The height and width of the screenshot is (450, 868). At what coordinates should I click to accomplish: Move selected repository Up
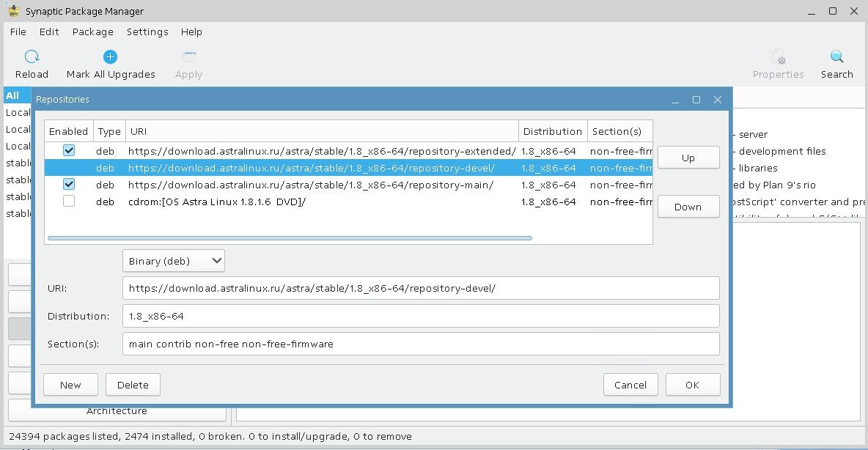688,158
